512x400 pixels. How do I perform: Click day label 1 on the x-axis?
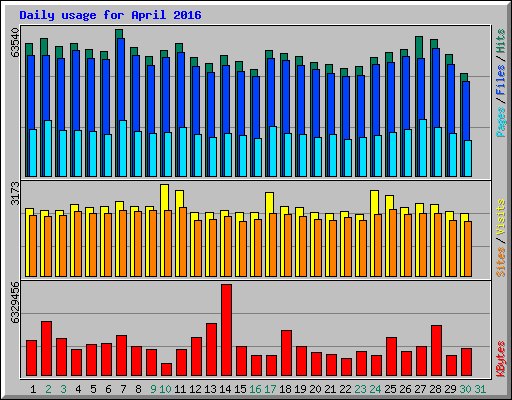click(x=33, y=389)
